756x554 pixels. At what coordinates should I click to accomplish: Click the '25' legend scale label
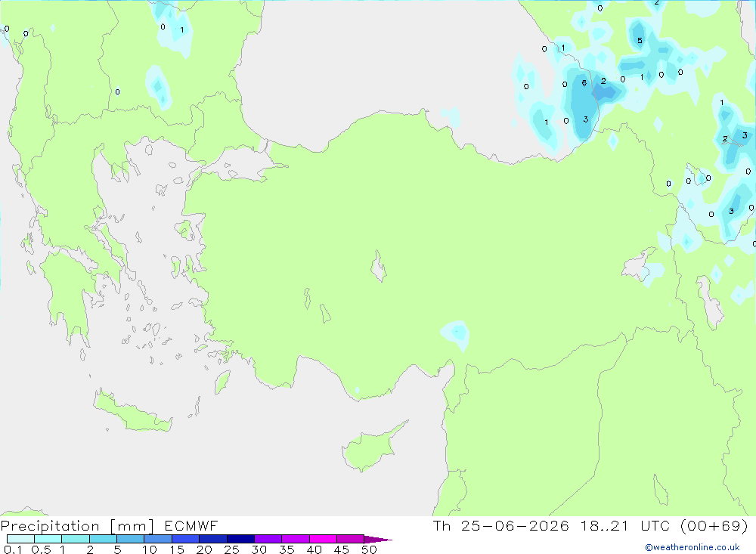point(232,549)
